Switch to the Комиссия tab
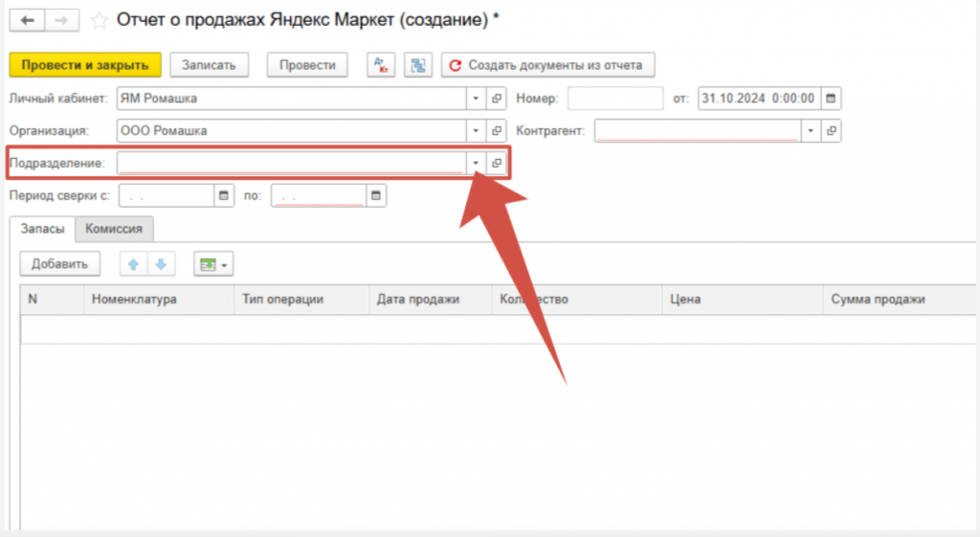Image resolution: width=980 pixels, height=537 pixels. click(114, 229)
